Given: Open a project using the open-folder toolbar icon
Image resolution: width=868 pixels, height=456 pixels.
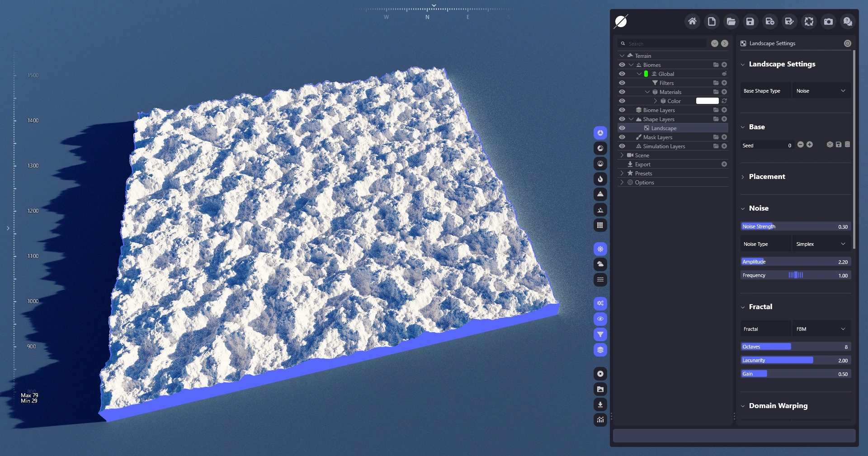Looking at the screenshot, I should (731, 21).
